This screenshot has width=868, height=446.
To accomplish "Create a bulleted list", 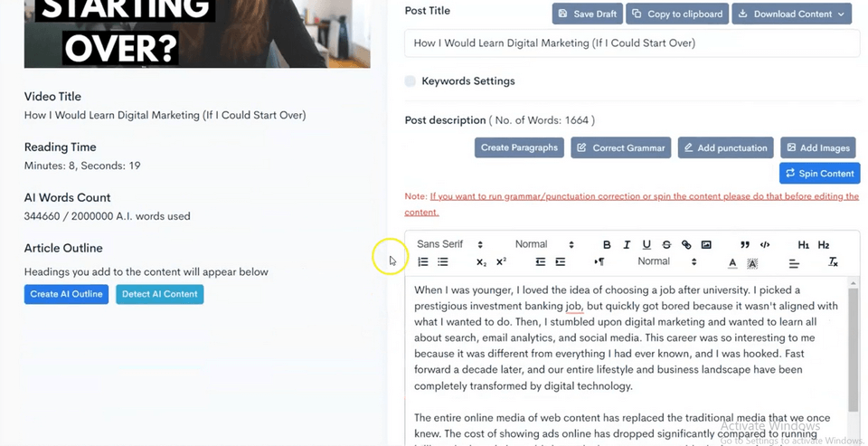I will click(x=443, y=261).
